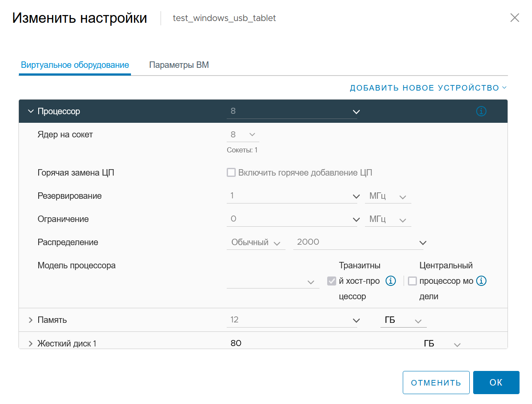532x404 pixels.
Task: Change Ограничение unit МГц dropdown
Action: 388,219
